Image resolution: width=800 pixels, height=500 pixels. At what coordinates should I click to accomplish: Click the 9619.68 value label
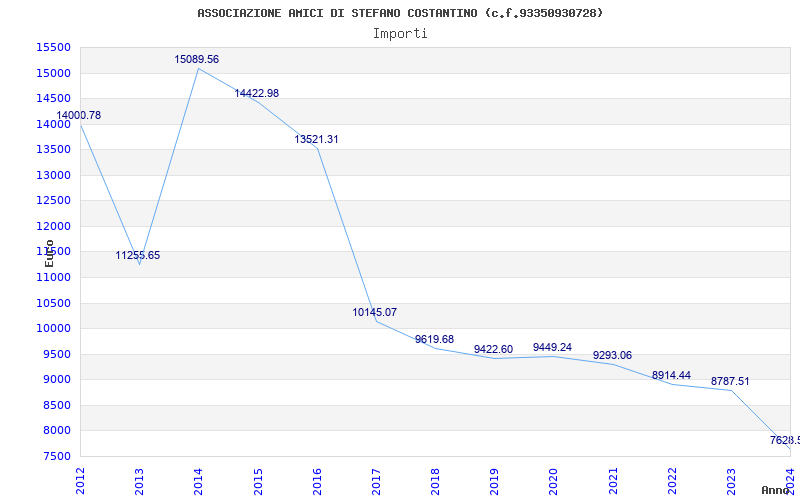434,339
